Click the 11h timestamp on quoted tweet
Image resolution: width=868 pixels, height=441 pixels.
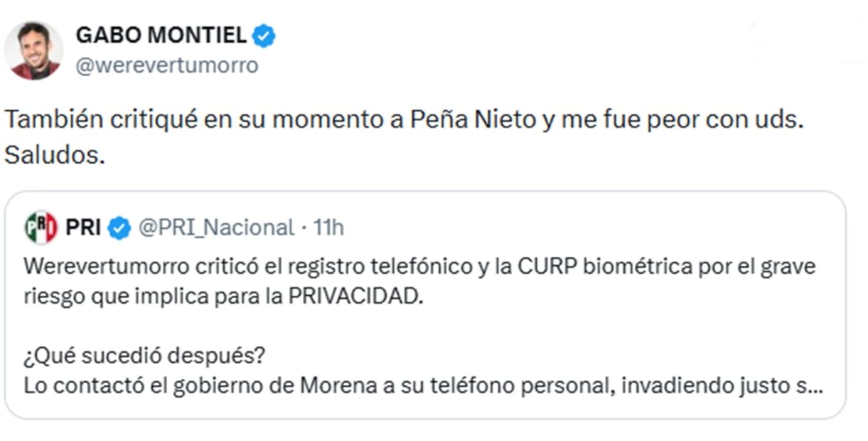[x=328, y=228]
